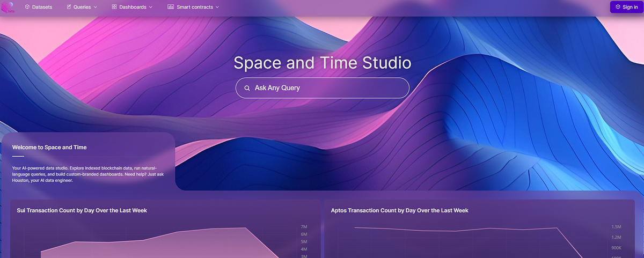Image resolution: width=644 pixels, height=258 pixels.
Task: Click the 7M axis label on the Sui chart
Action: (304, 227)
